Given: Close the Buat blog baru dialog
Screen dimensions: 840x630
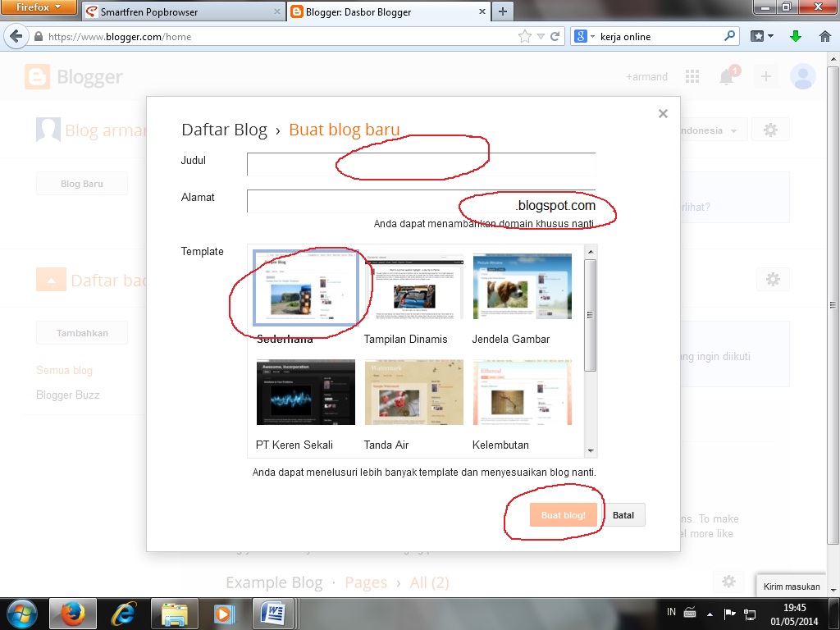Looking at the screenshot, I should tap(663, 113).
